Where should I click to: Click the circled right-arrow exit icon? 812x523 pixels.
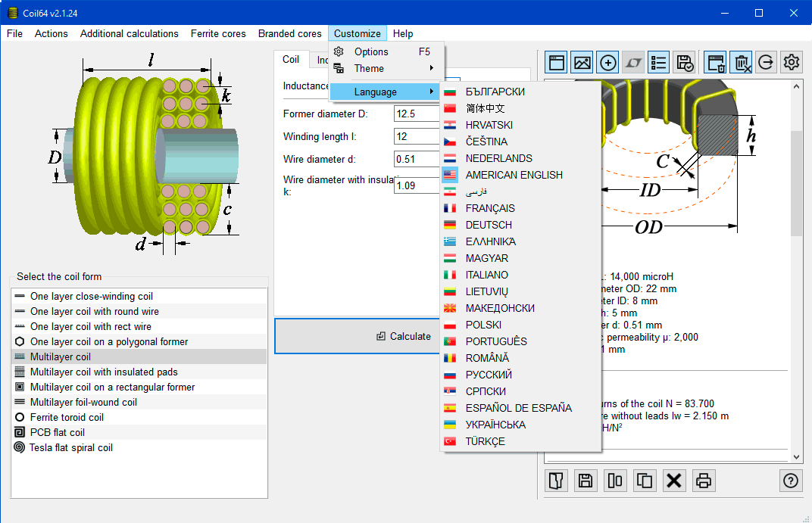tap(766, 63)
